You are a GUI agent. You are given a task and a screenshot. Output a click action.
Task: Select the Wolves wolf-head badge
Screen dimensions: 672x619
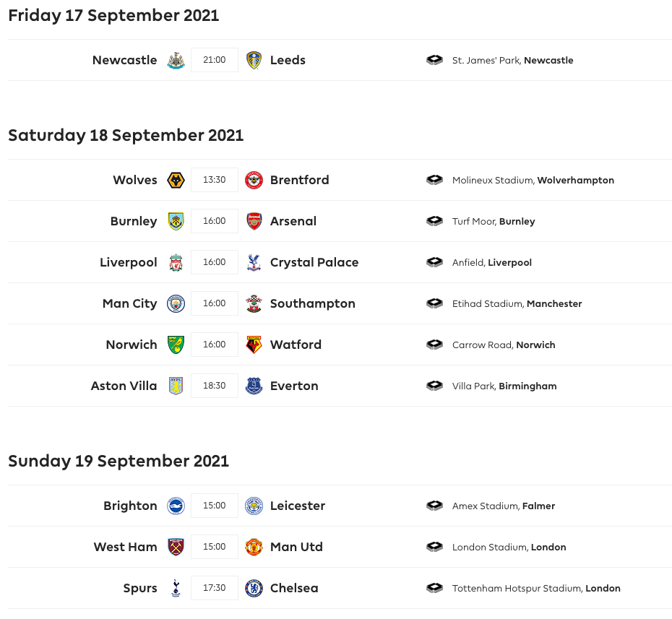point(176,180)
